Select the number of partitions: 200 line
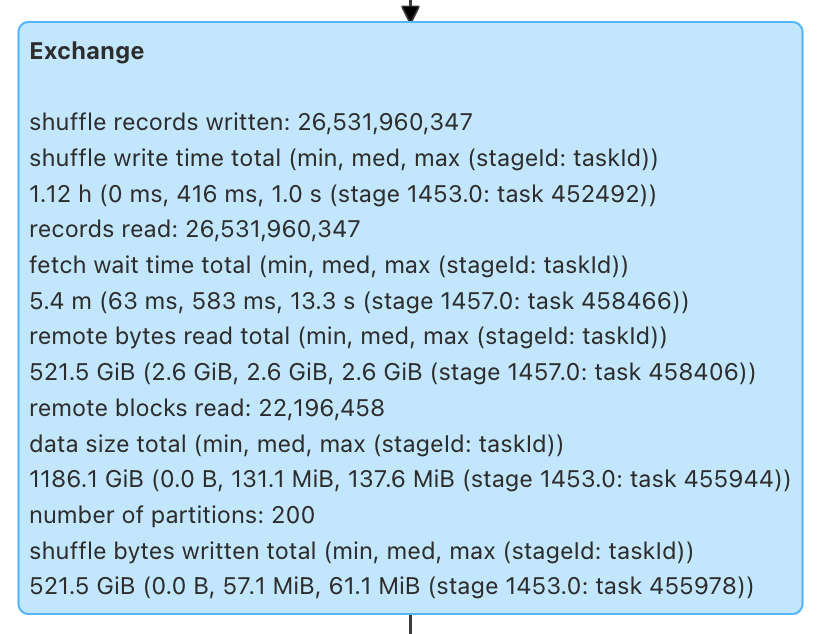 [172, 515]
